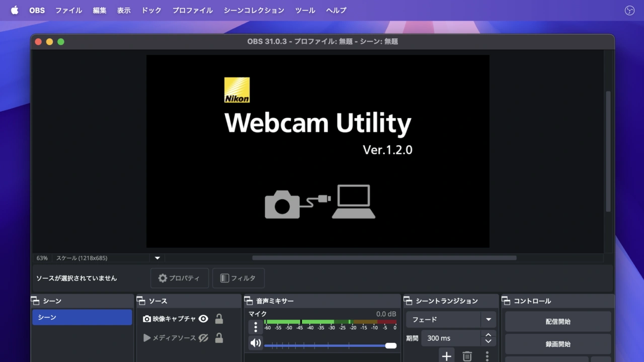Open the シーンコレクション menu
644x362 pixels.
pos(254,10)
